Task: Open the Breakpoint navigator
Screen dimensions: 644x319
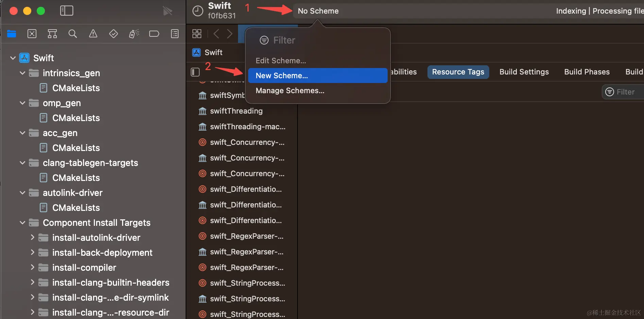Action: click(154, 34)
